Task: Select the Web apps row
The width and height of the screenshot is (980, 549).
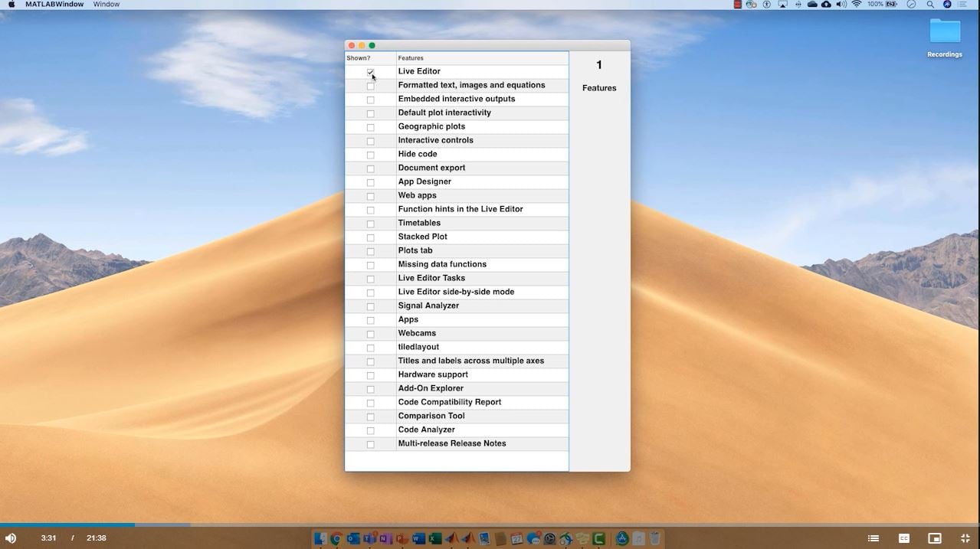Action: 457,196
